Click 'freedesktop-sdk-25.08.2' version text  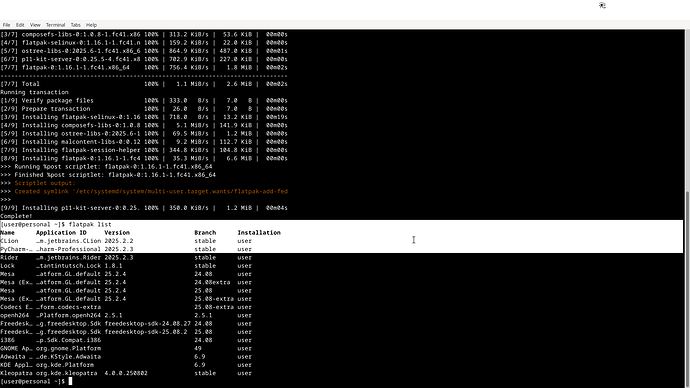[146, 332]
